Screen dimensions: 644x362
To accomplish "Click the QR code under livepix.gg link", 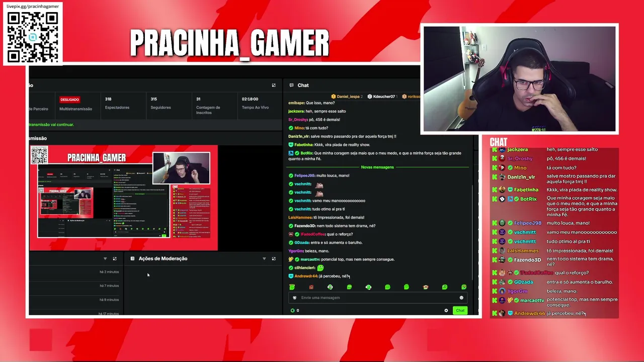I will [33, 37].
